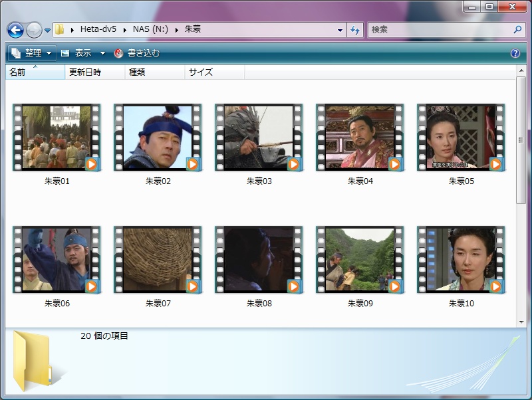Click the 朱蒙01 file name label
Viewport: 532px width, 400px height.
coord(57,181)
